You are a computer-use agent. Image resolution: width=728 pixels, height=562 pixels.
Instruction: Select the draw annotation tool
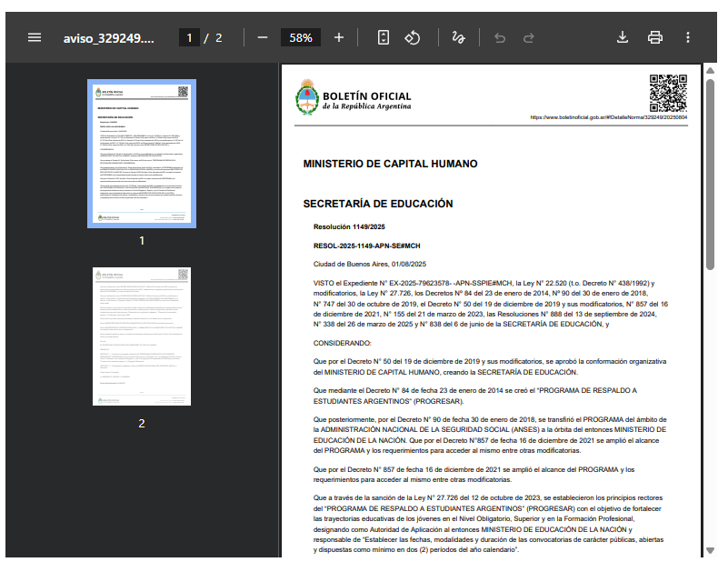458,37
